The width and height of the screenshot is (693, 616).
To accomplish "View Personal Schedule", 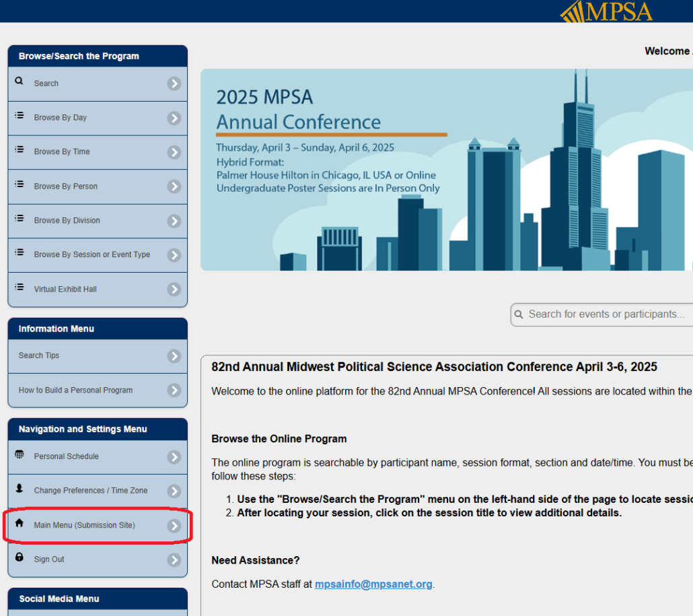I will click(x=98, y=457).
